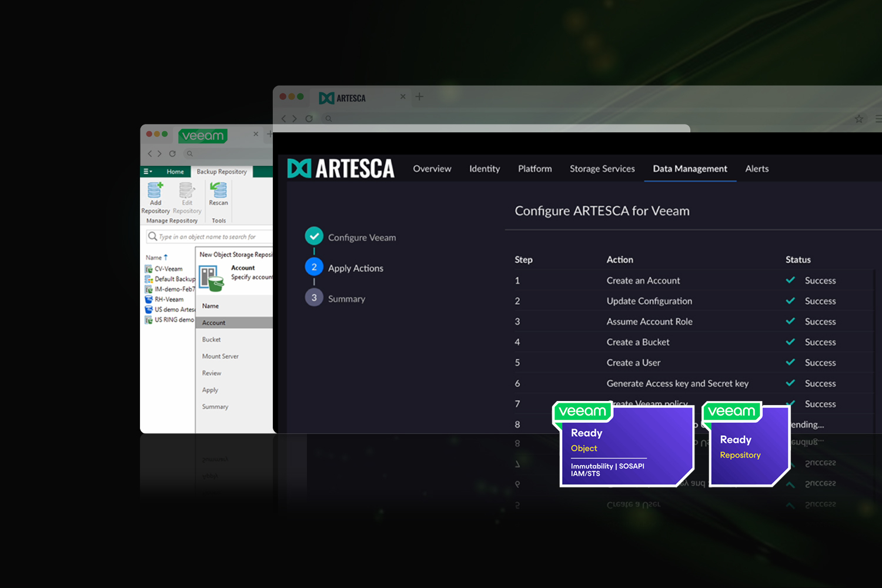The height and width of the screenshot is (588, 882).
Task: Click 'Generate Access key and Secret key' text
Action: point(677,383)
